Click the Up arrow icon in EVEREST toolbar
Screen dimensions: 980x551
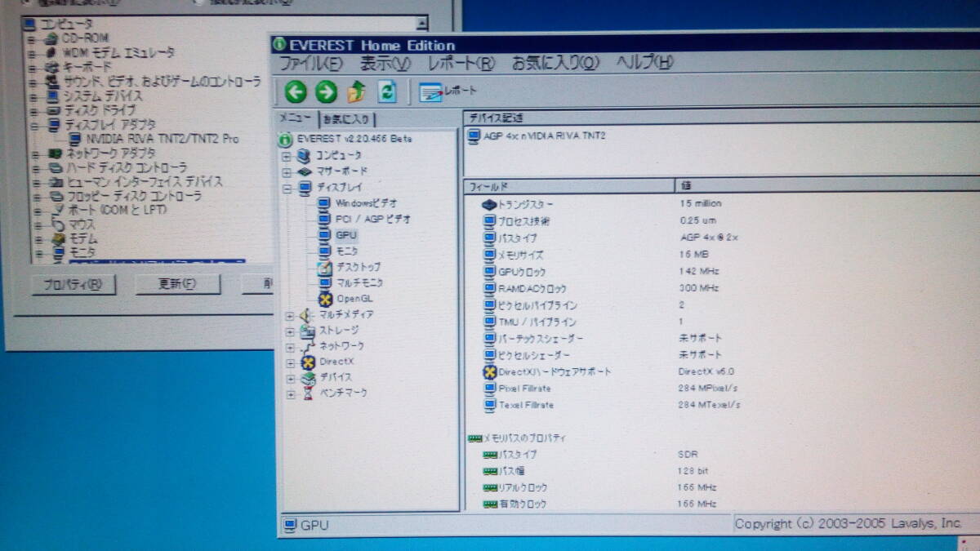(x=356, y=91)
